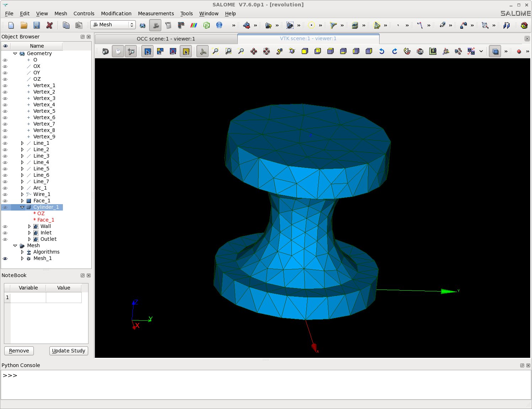532x409 pixels.
Task: Toggle visibility eye for Face_1 row
Action: point(5,201)
